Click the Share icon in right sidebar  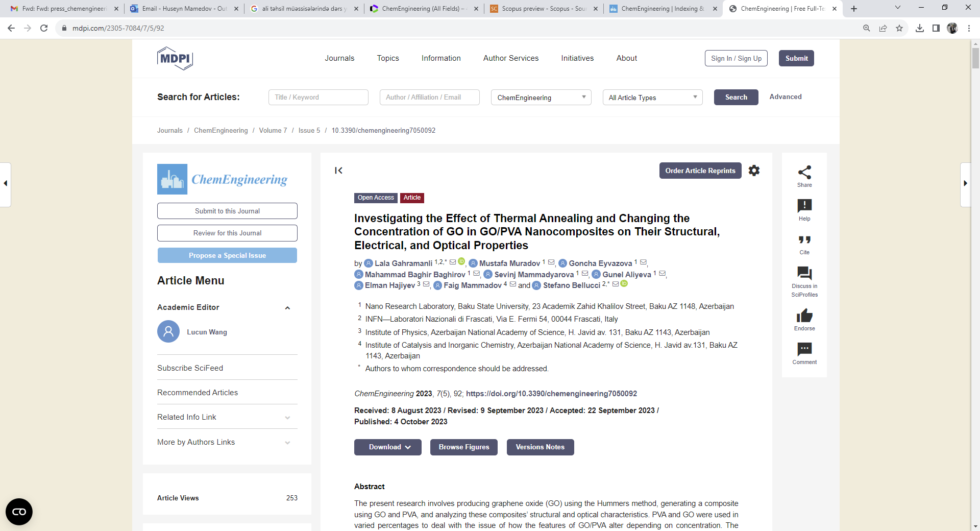(x=804, y=173)
